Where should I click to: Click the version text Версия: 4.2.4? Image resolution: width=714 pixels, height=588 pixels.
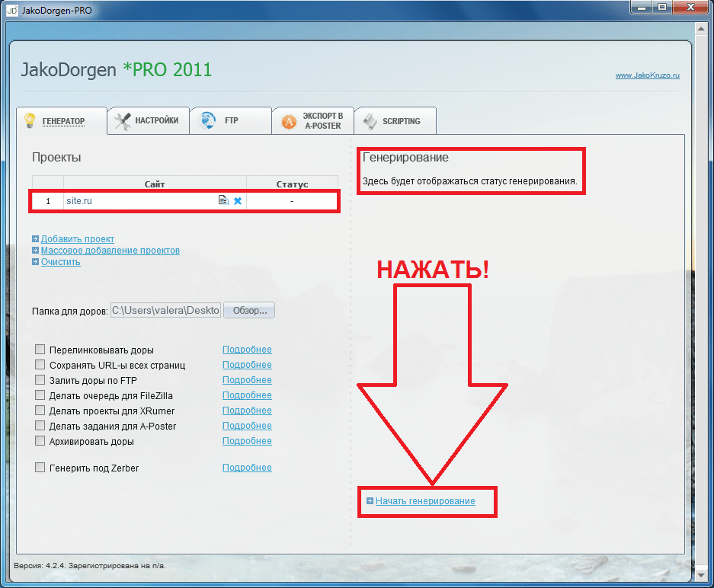40,566
